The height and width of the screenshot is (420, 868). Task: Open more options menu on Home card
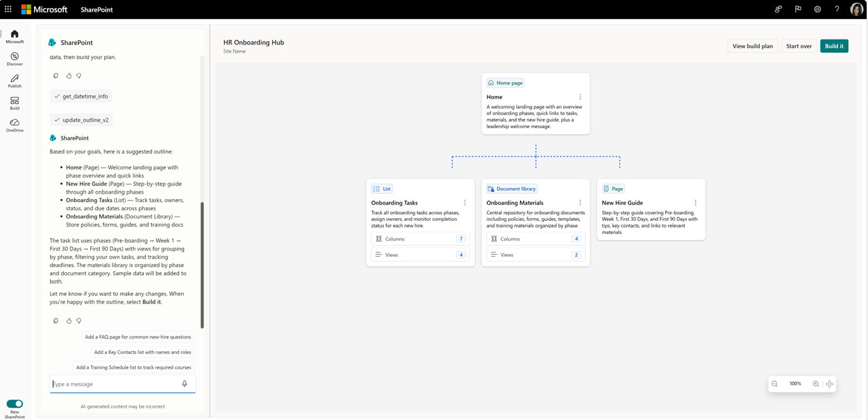coord(580,97)
